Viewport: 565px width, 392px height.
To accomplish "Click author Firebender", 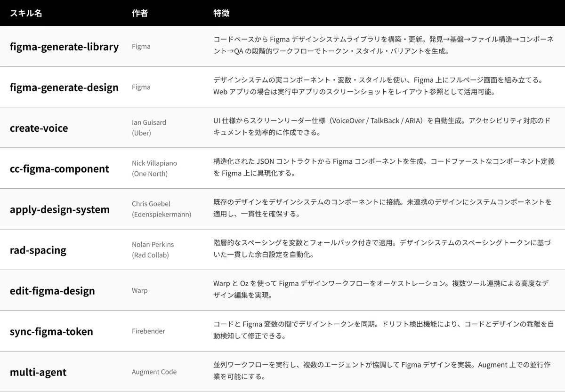I will point(148,331).
